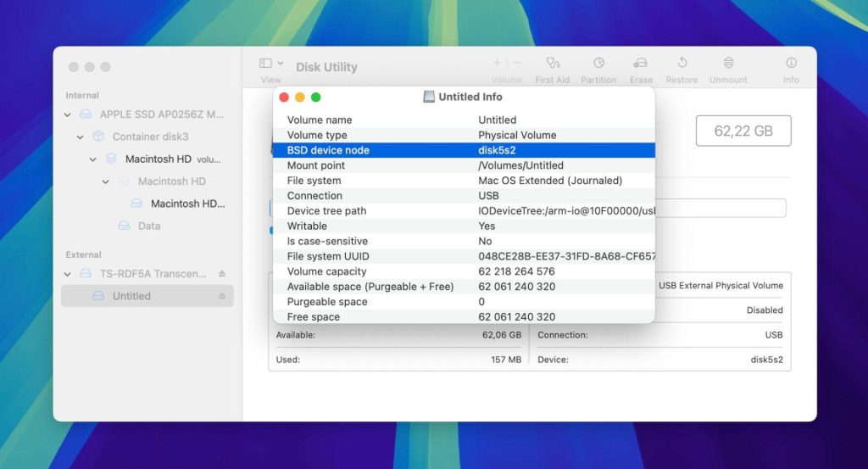Image resolution: width=868 pixels, height=469 pixels.
Task: Zoom the Untitled Info window
Action: tap(316, 98)
